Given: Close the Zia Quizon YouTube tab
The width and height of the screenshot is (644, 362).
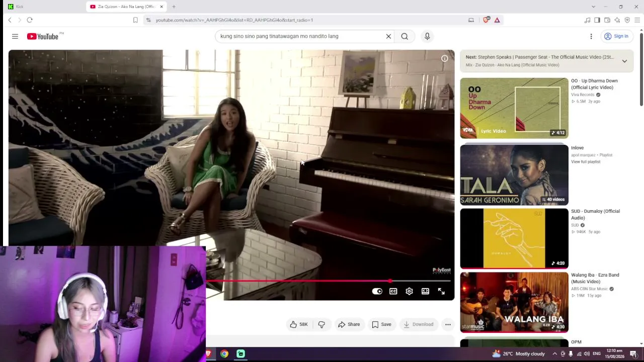Looking at the screenshot, I should pos(162,7).
